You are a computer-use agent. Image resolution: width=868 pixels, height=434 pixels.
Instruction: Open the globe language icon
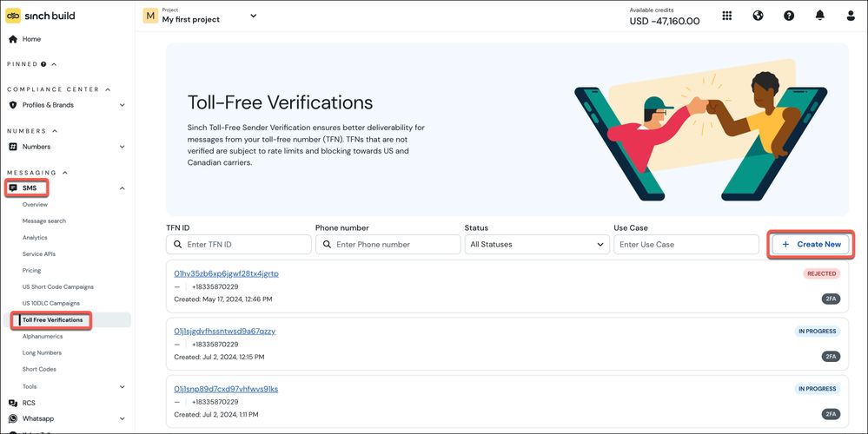(758, 16)
